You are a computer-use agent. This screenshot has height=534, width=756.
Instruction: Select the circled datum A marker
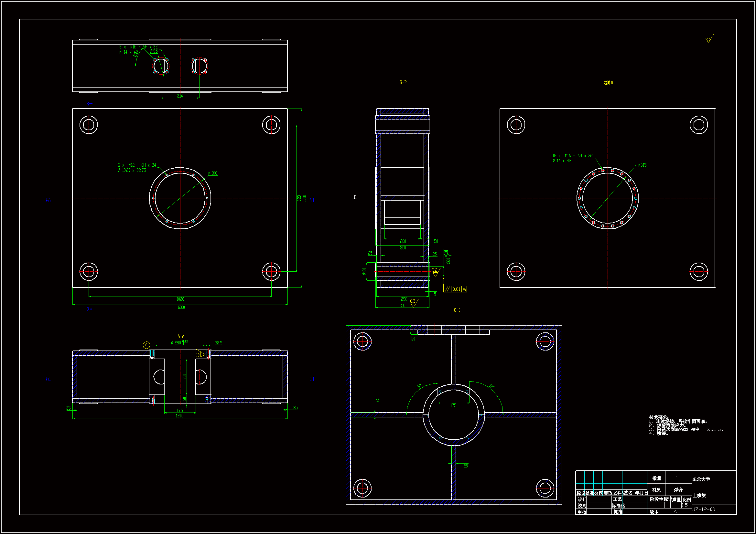point(146,345)
